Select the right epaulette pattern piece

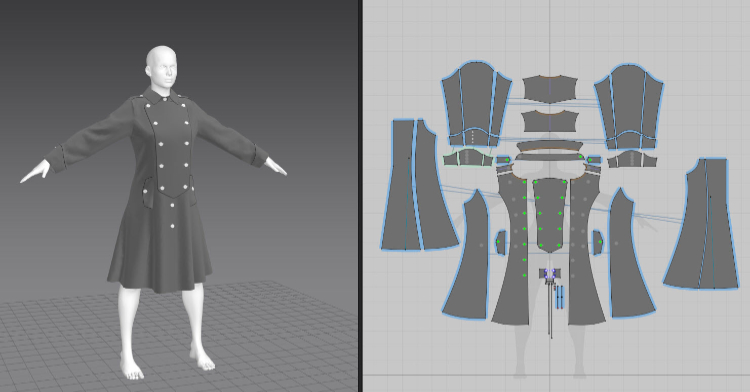[x=594, y=160]
